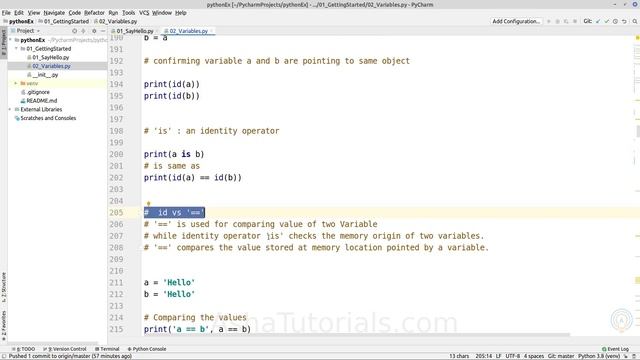Click locate opened file target icon
Image resolution: width=640 pixels, height=360 pixels.
pos(74,31)
